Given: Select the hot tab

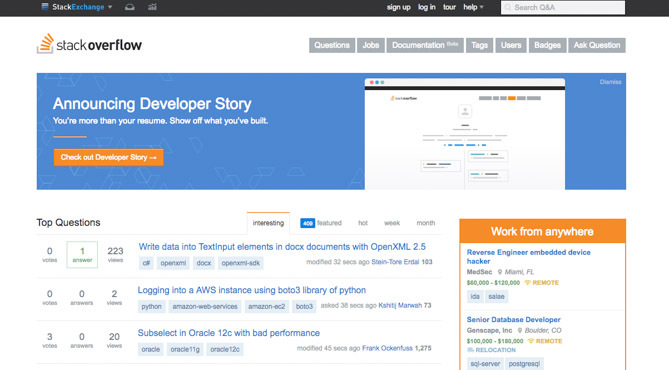Looking at the screenshot, I should [x=363, y=223].
